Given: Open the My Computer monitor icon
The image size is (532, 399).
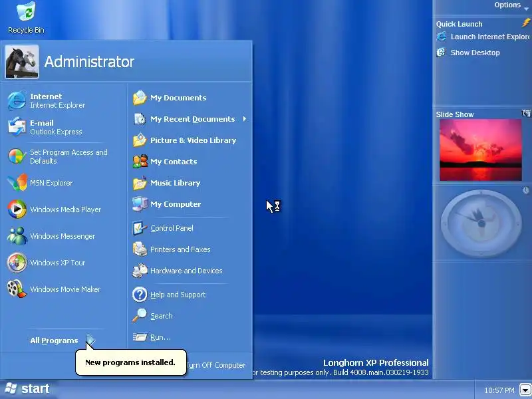Looking at the screenshot, I should pos(140,204).
